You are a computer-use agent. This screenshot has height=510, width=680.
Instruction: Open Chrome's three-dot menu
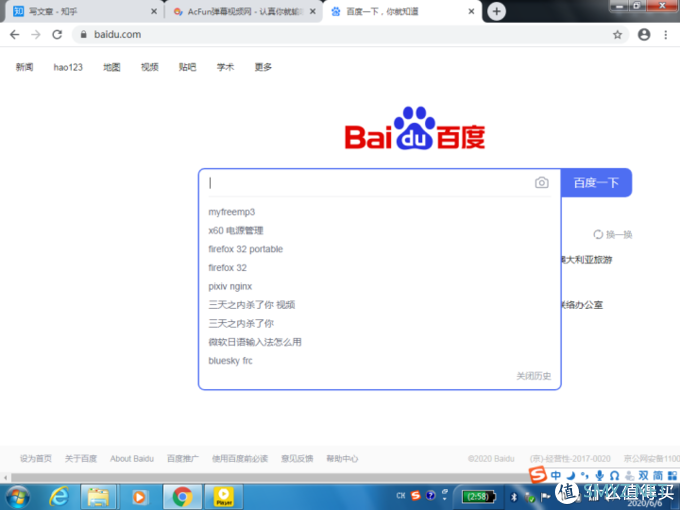666,35
